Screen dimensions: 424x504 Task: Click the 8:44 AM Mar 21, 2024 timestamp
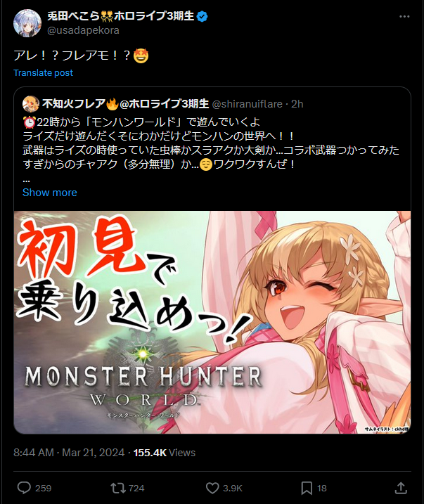click(69, 452)
